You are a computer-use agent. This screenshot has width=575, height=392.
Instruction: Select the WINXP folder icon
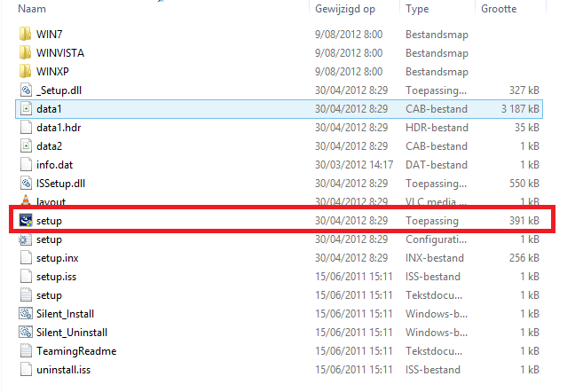tap(26, 72)
